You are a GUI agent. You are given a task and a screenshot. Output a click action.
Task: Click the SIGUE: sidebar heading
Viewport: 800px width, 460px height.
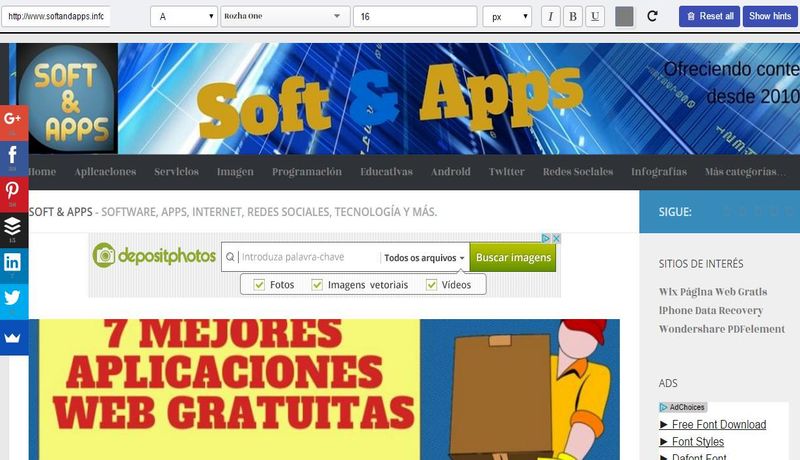pos(675,212)
